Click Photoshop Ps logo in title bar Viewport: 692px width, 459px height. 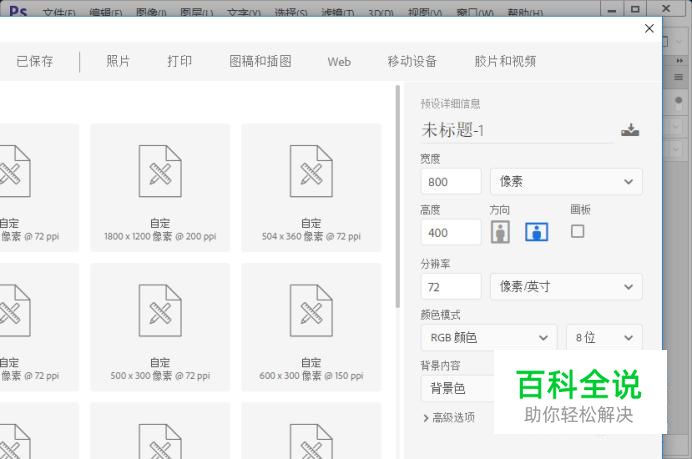18,11
